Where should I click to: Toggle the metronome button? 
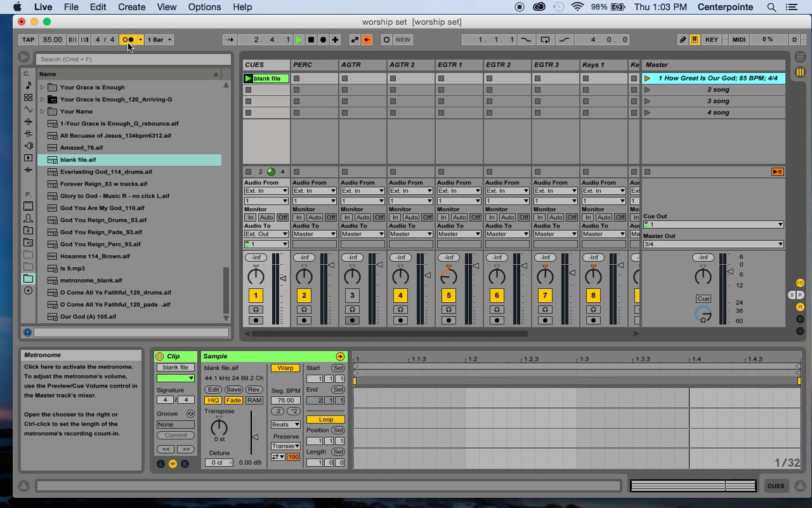point(128,39)
